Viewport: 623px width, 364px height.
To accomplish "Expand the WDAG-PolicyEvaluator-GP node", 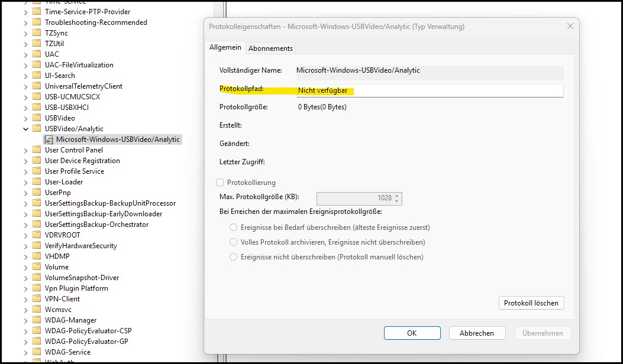I will tap(26, 342).
